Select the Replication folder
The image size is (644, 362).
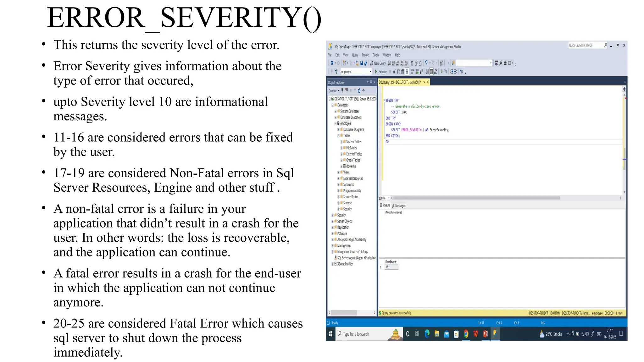(343, 227)
